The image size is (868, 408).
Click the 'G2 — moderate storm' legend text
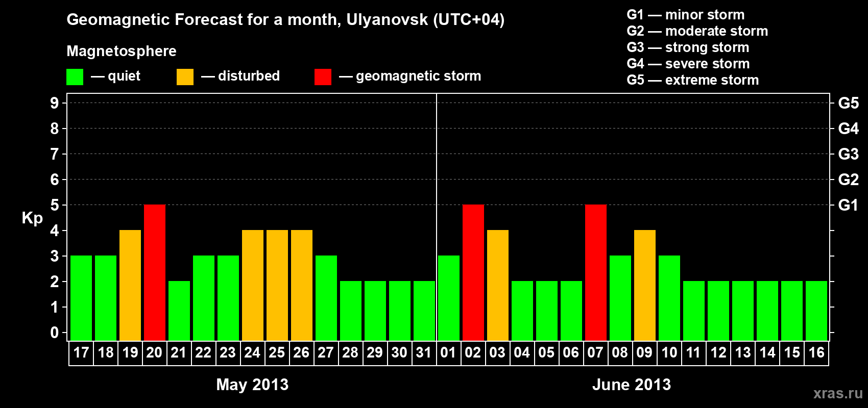pos(697,31)
